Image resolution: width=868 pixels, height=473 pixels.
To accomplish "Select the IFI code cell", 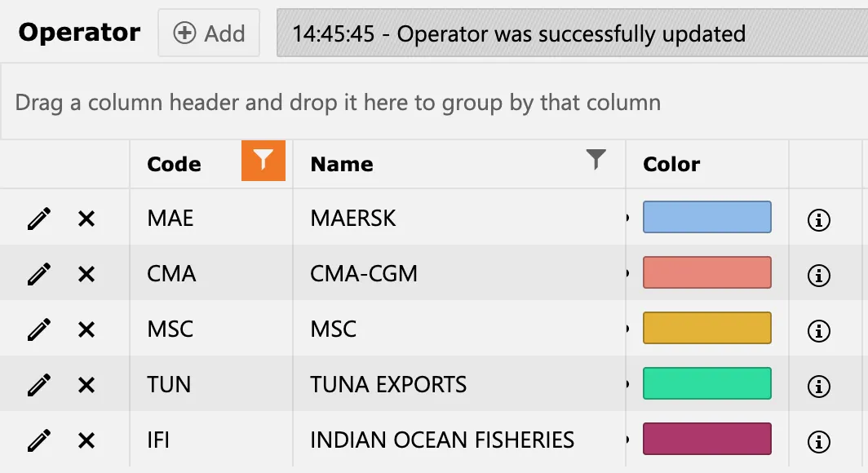I will [x=211, y=440].
